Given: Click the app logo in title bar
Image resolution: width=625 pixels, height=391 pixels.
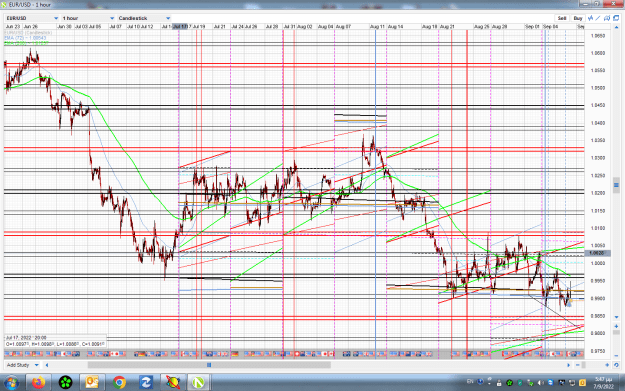Looking at the screenshot, I should tap(3, 5).
